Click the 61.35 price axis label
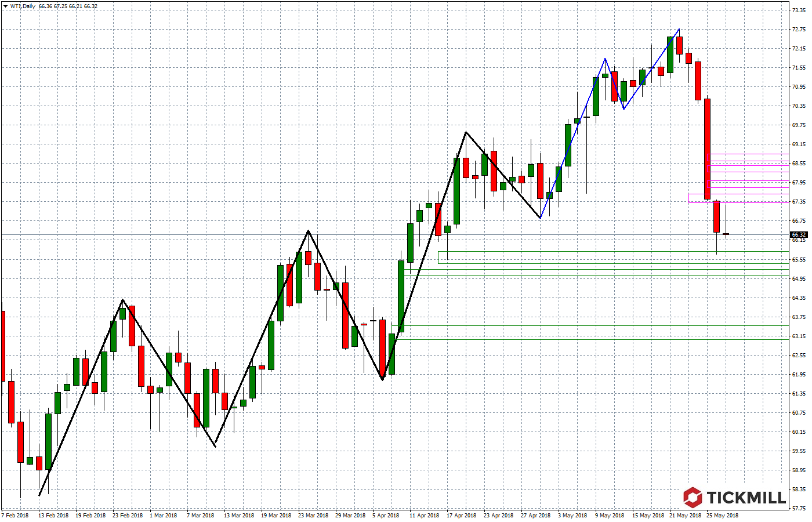 point(799,394)
